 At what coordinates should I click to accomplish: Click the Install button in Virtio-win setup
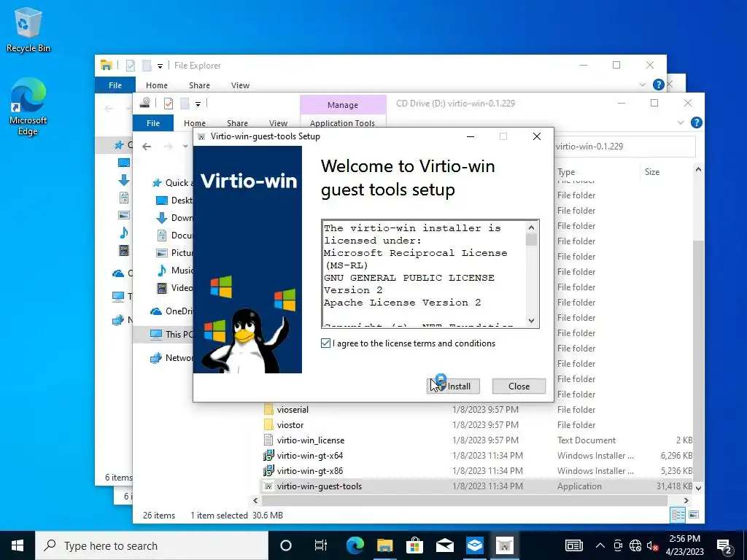point(453,386)
